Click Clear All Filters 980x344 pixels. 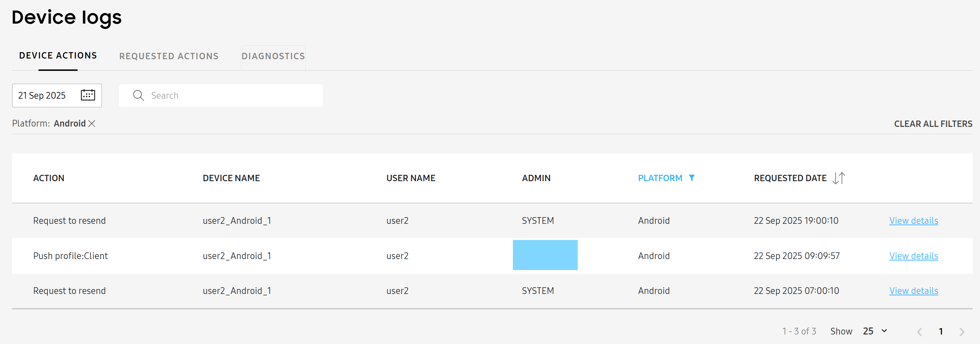[x=933, y=123]
